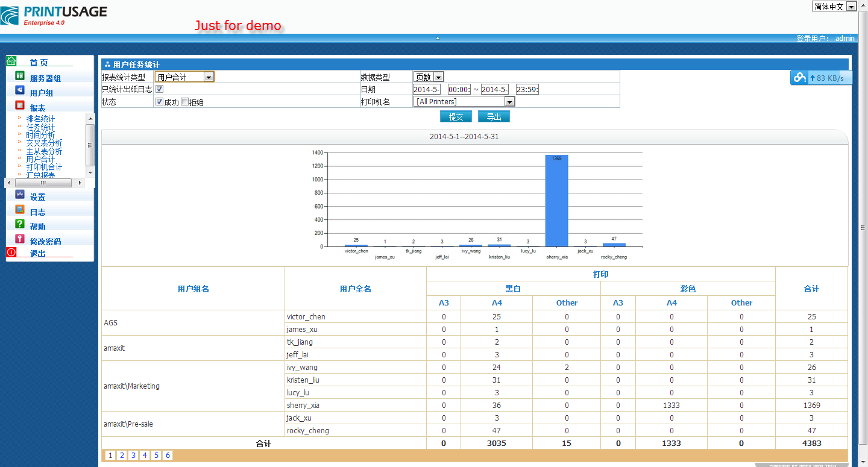Screen dimensions: 868x467
Task: Click the green home icon beside 首页
Action: click(11, 60)
